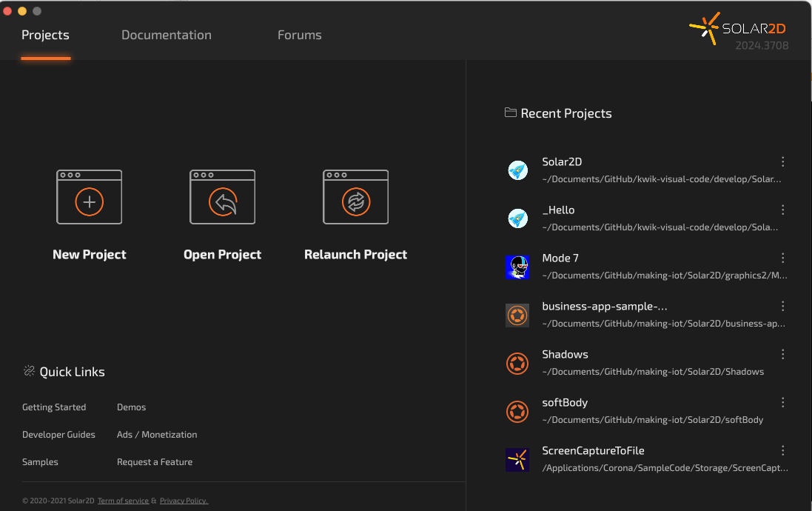This screenshot has width=812, height=511.
Task: Click the ScreenCaptureToFile path under /Applications/Corona
Action: point(665,468)
